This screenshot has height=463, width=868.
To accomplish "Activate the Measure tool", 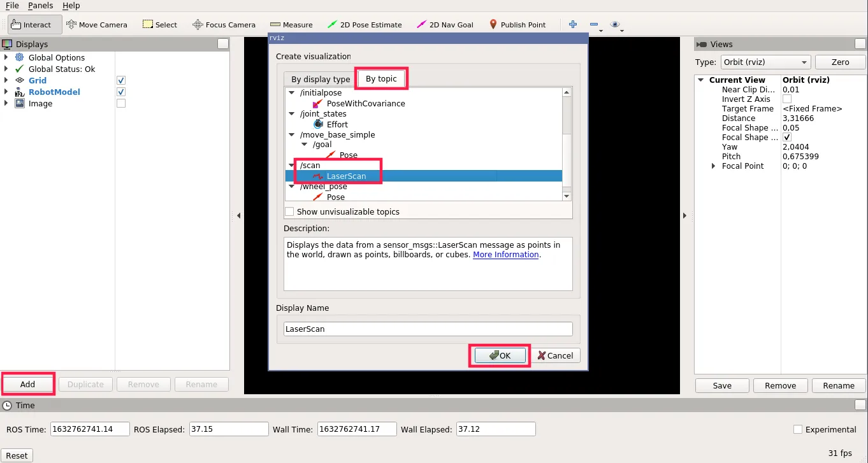I will tap(291, 25).
